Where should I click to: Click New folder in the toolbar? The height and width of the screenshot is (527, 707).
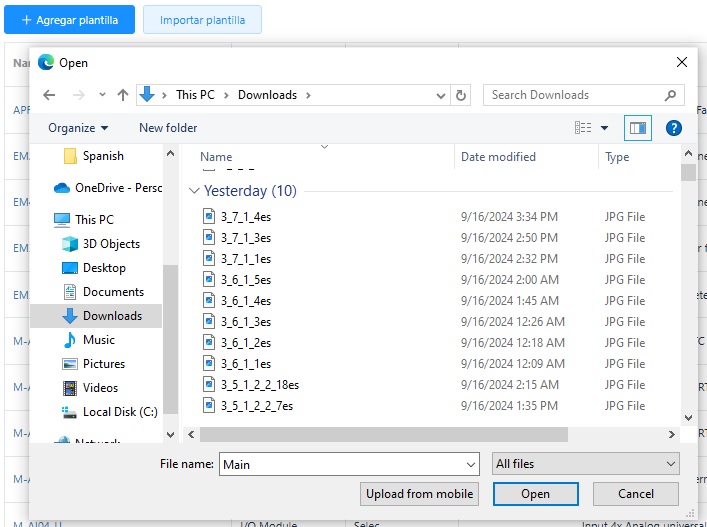(168, 128)
